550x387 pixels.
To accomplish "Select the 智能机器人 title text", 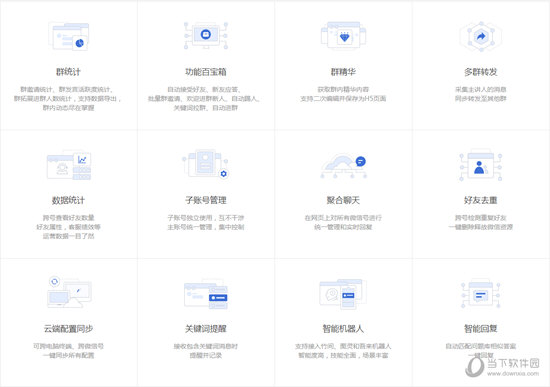I will click(x=343, y=329).
